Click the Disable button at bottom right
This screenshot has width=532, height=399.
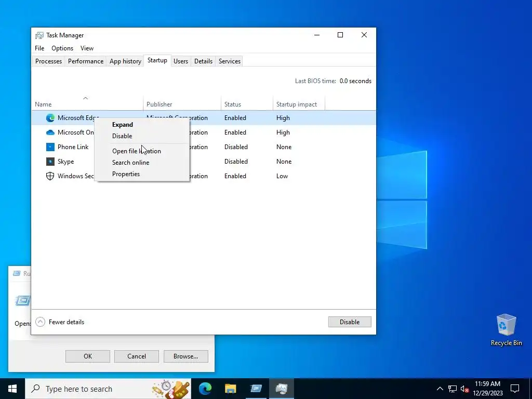pyautogui.click(x=350, y=322)
